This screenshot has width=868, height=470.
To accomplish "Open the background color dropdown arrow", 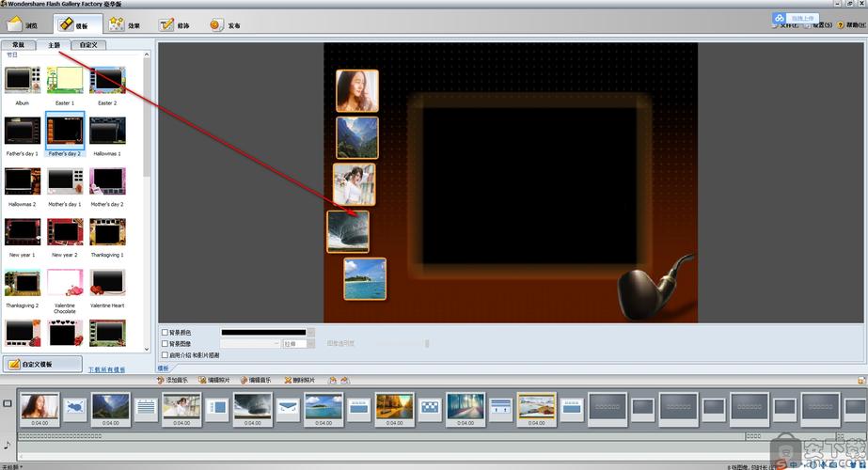I will click(x=310, y=332).
